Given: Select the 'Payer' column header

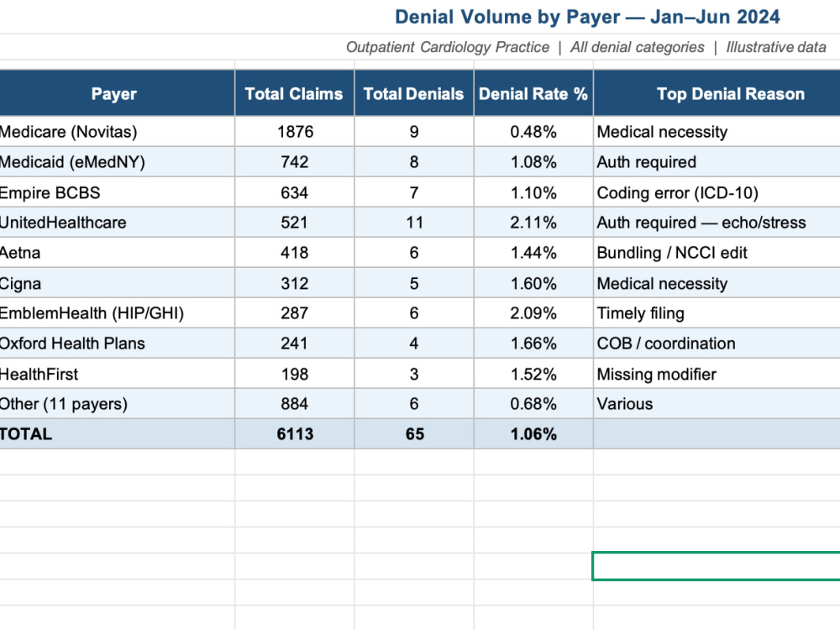Looking at the screenshot, I should 117,93.
